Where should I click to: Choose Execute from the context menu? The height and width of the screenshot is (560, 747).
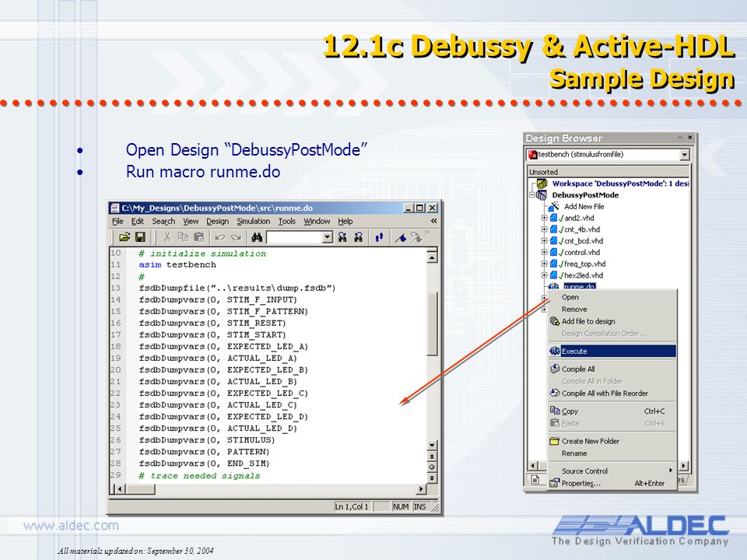[x=612, y=351]
